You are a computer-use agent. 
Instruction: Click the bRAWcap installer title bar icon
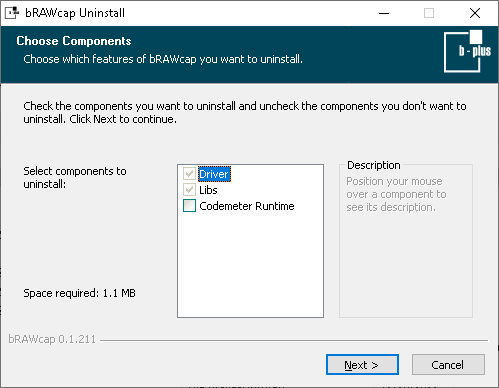coord(12,13)
